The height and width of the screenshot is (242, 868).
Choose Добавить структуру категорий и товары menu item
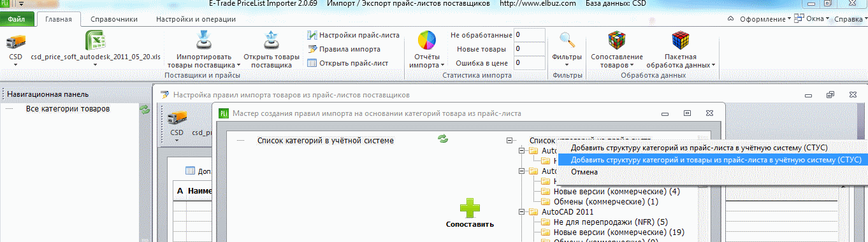[x=711, y=160]
